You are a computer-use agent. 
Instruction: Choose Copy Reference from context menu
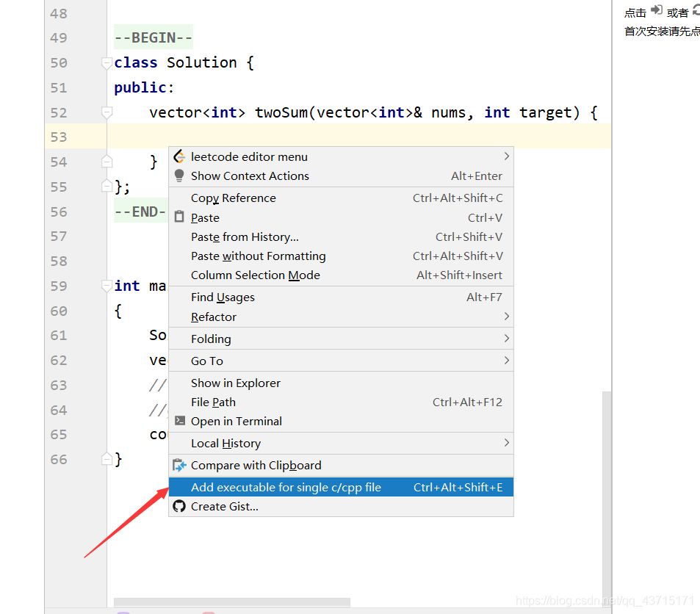click(x=341, y=198)
